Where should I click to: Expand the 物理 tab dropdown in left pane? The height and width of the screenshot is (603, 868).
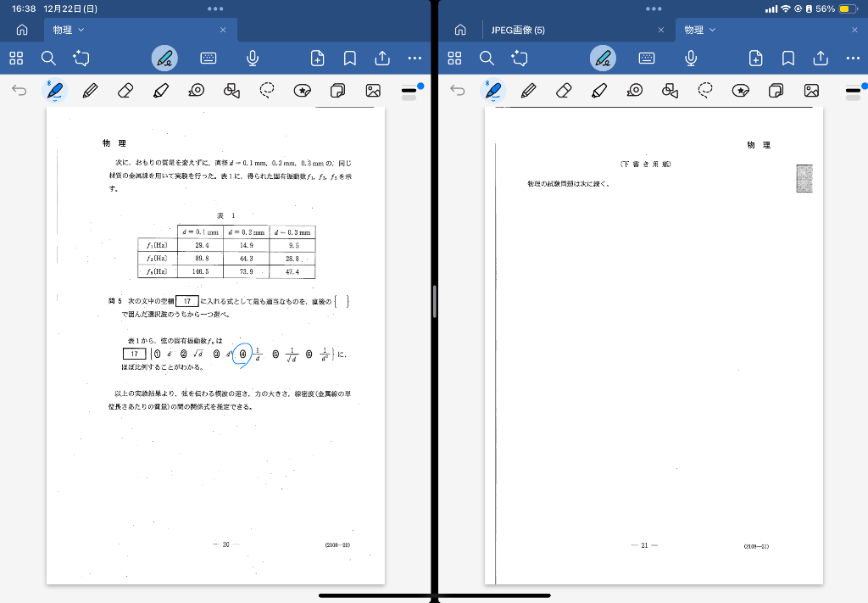point(81,30)
